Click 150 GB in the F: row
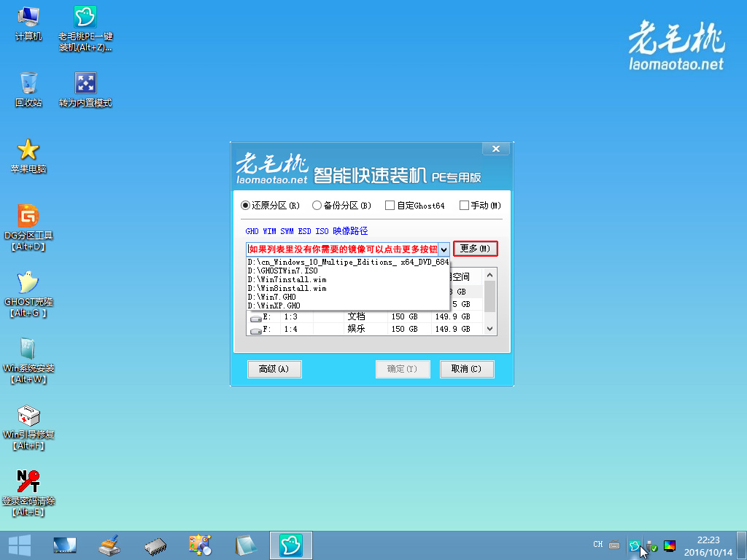 point(404,329)
